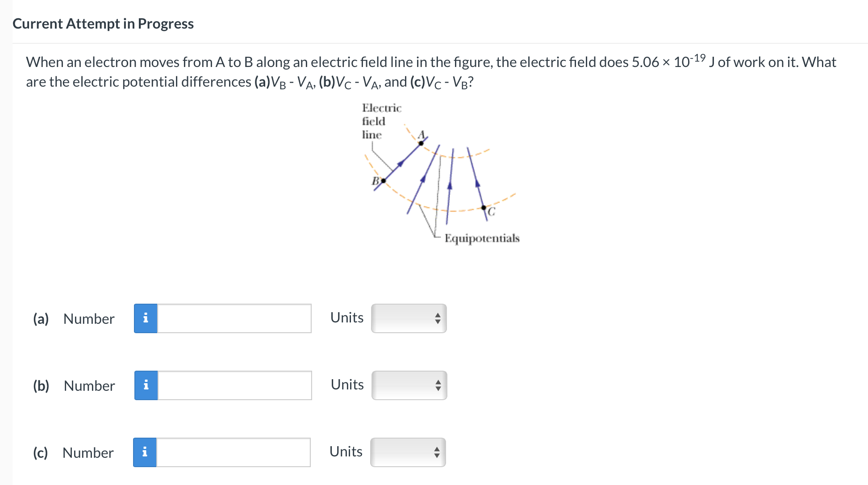The image size is (868, 485).
Task: Open the Units dropdown for part (c)
Action: tap(408, 452)
